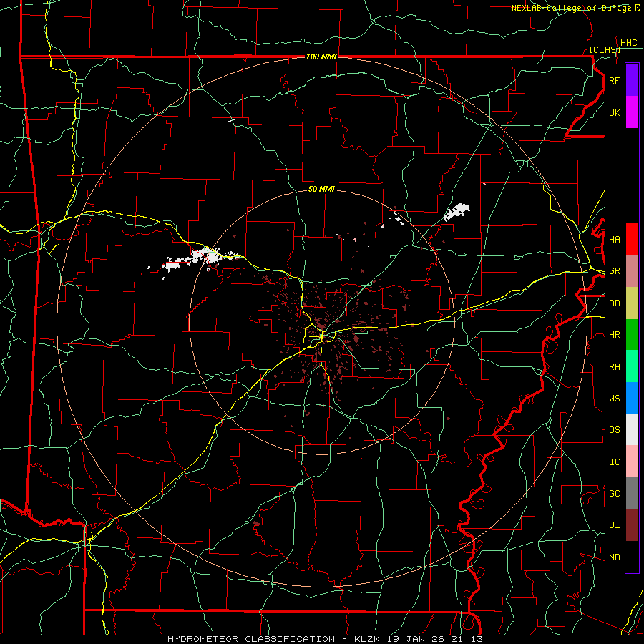Click the IC legend label
Screen dimensions: 644x644
click(614, 462)
